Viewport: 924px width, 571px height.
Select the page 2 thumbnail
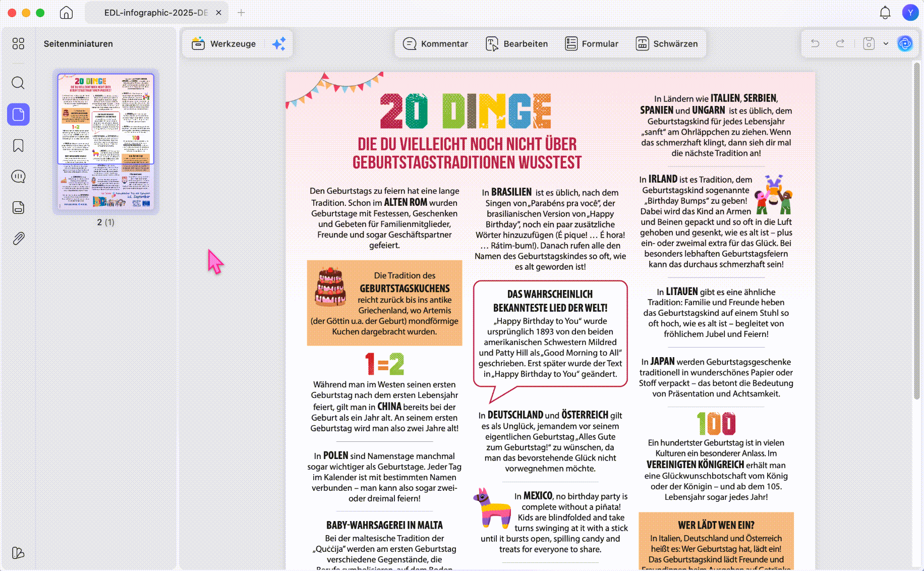(106, 141)
